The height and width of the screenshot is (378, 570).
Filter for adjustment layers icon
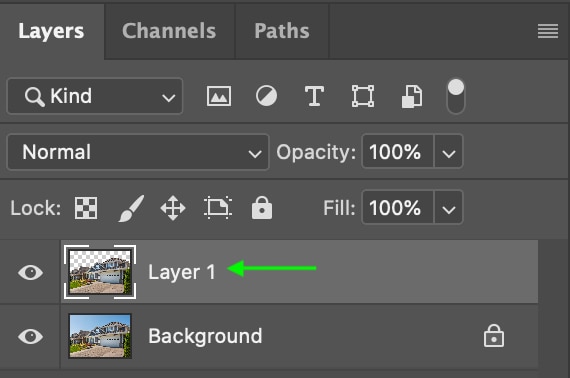[x=266, y=96]
